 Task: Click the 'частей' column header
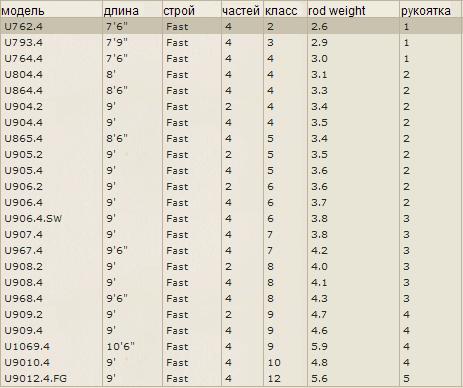(241, 11)
